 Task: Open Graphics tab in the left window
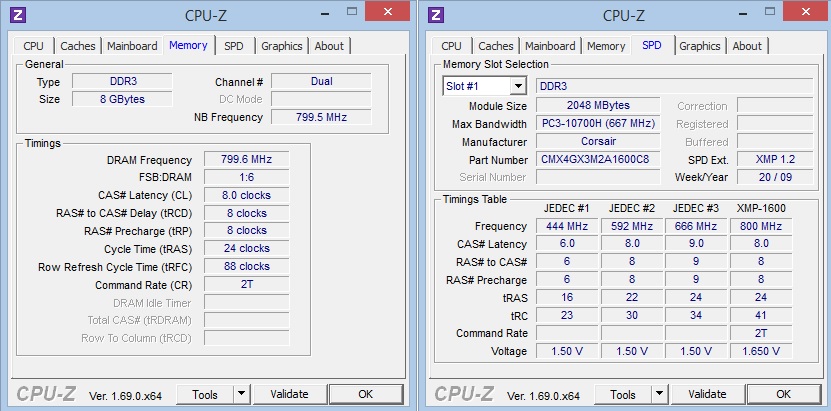pos(282,46)
